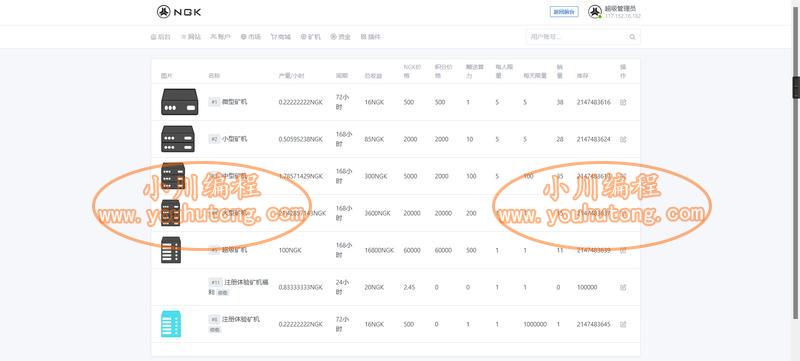The width and height of the screenshot is (800, 361).
Task: Open the 资金 nav menu item
Action: (340, 37)
